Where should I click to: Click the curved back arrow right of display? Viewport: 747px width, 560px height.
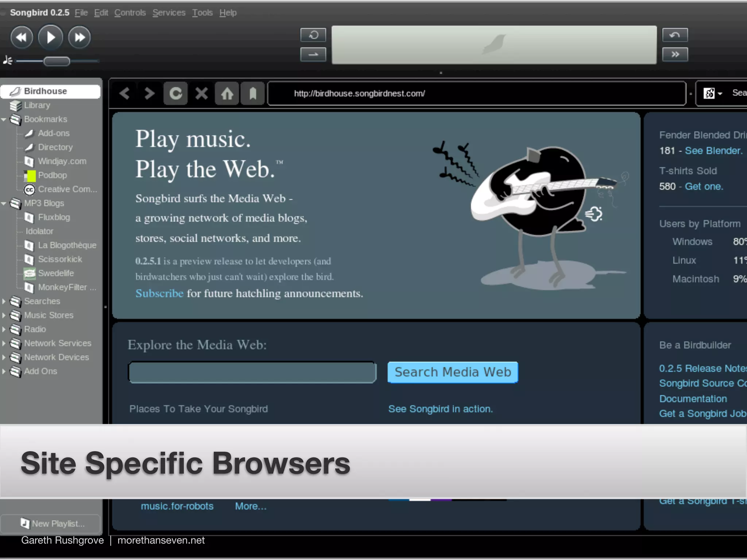click(675, 35)
